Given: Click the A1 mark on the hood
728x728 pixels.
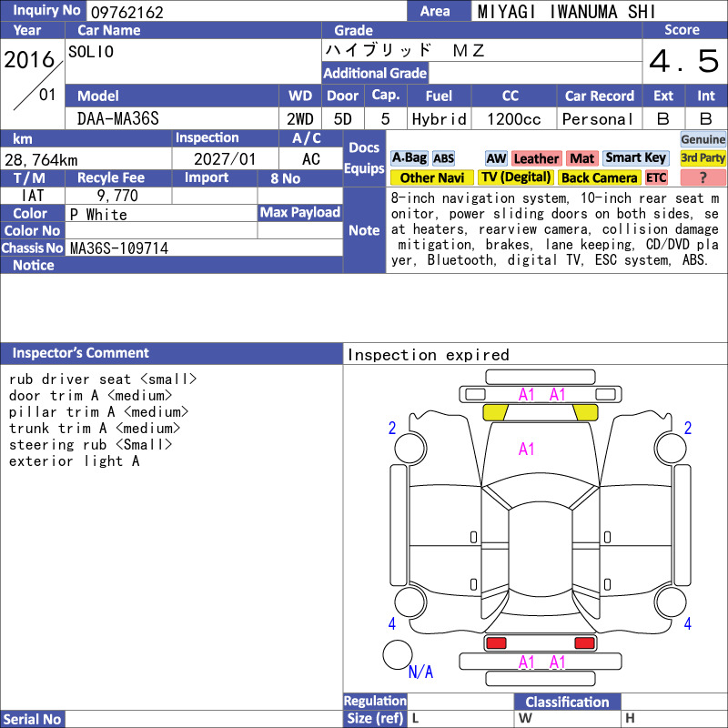Looking at the screenshot, I should tap(526, 449).
